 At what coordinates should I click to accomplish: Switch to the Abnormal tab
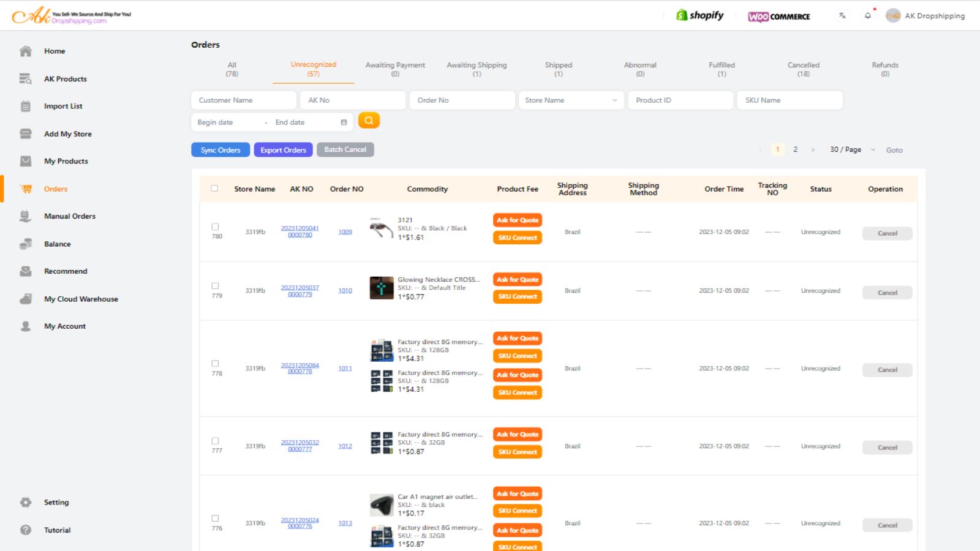640,69
